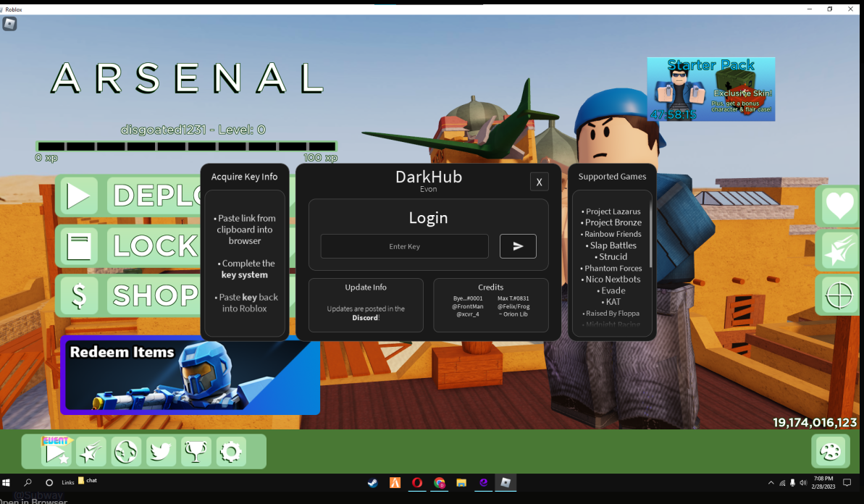This screenshot has width=864, height=504.
Task: Open the Shop button label
Action: click(x=155, y=295)
